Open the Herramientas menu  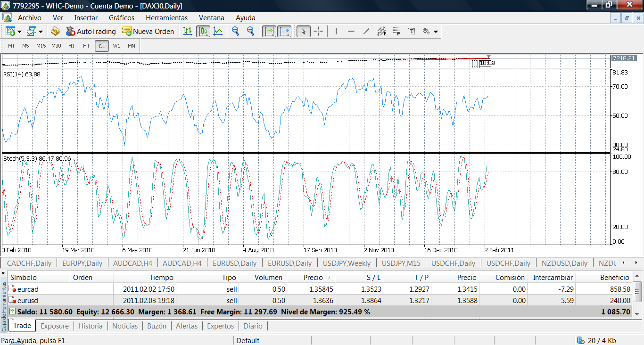[166, 18]
